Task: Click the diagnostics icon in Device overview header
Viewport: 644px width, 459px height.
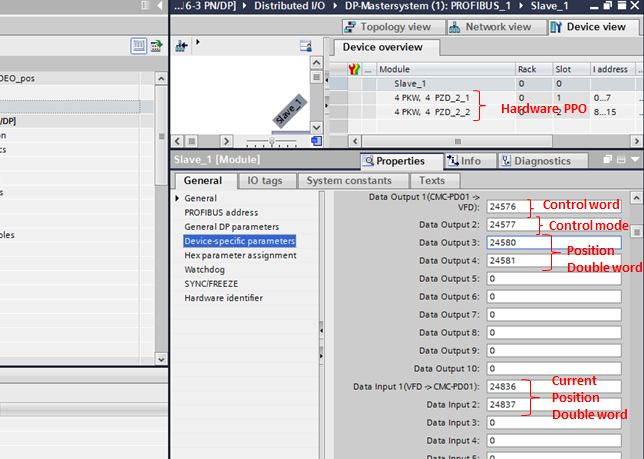Action: tap(354, 69)
